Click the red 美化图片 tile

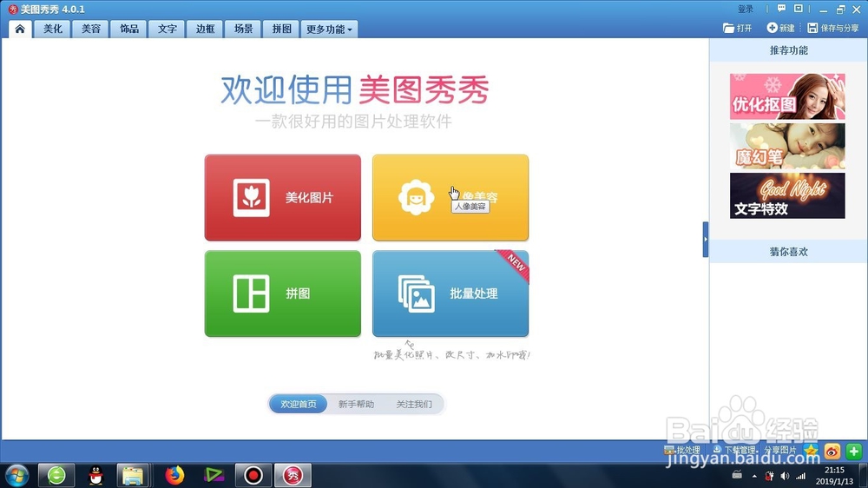coord(283,198)
